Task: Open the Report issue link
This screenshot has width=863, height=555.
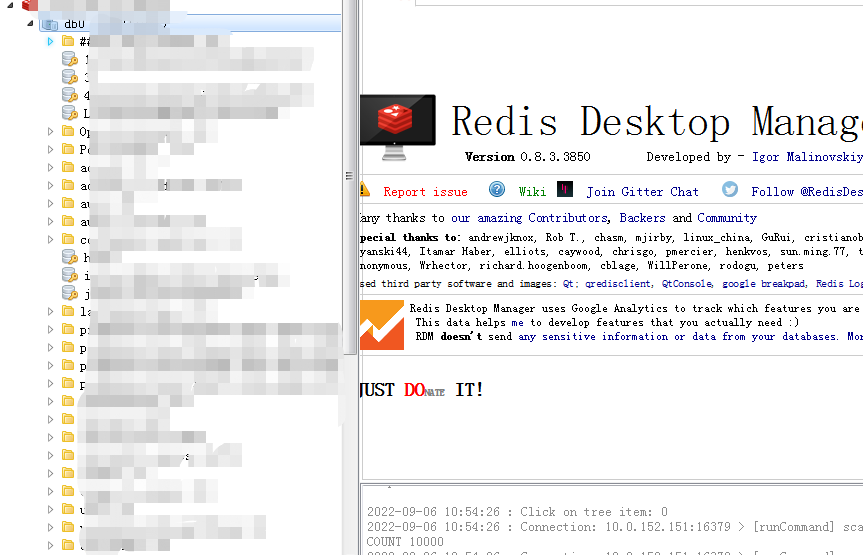Action: [x=425, y=192]
